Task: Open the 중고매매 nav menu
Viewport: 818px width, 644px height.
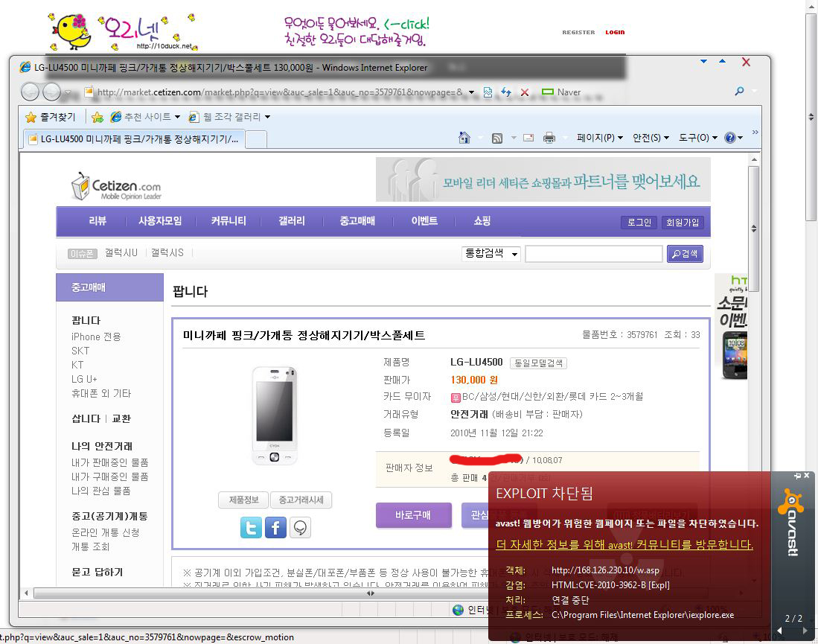Action: (x=357, y=221)
